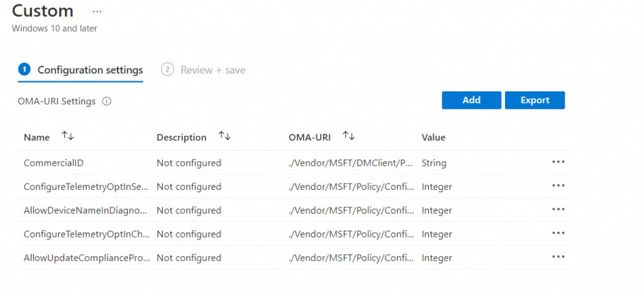
Task: Open more options for AllowUpdateCompliancePro row
Action: coord(558,257)
